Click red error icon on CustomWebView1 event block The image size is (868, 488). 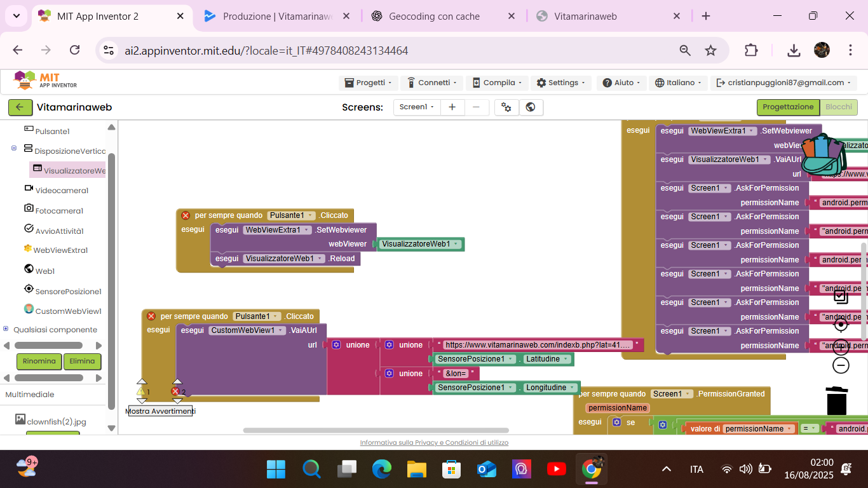pyautogui.click(x=151, y=316)
